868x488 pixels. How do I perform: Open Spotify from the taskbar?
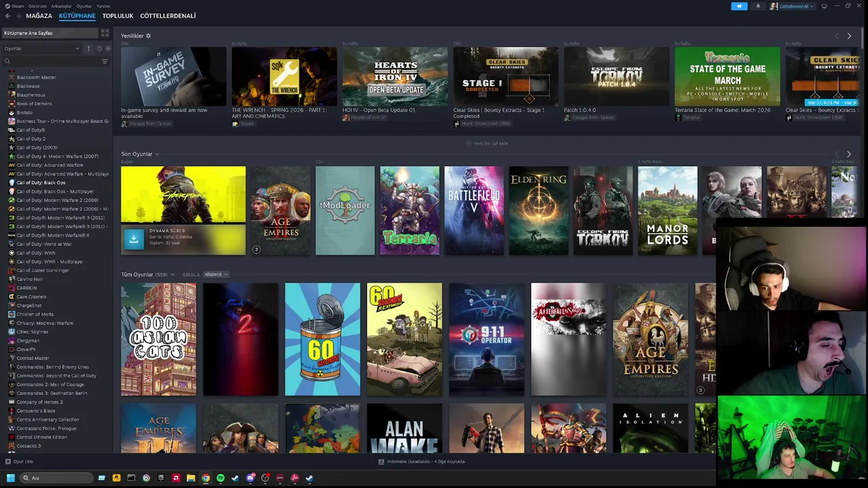(x=220, y=478)
